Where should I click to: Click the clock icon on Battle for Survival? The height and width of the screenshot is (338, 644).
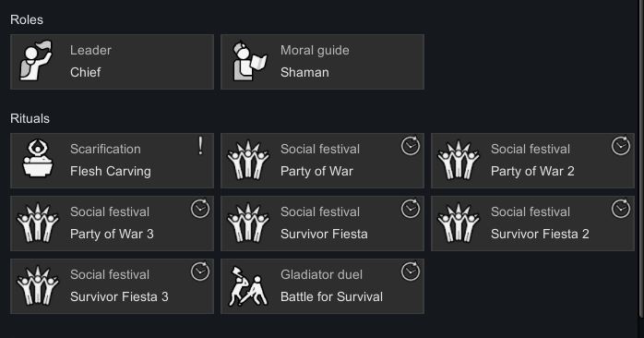411,272
